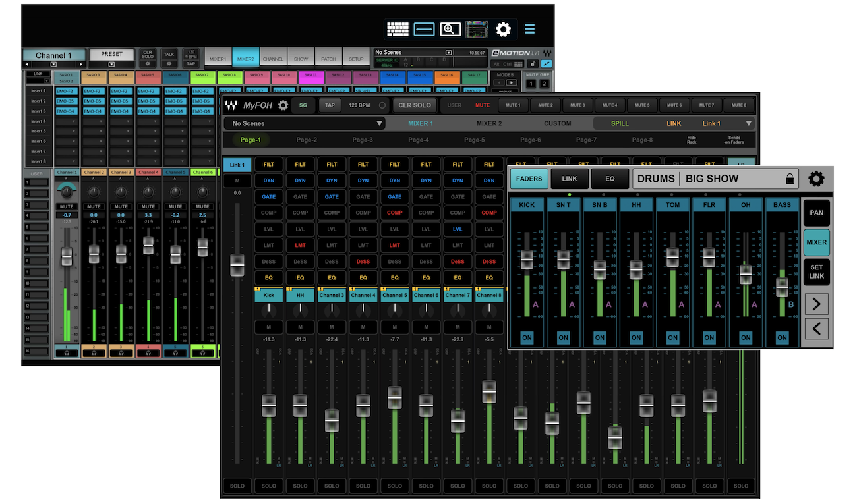This screenshot has width=857, height=504.
Task: Open the PRESET dropdown in eMotion LV1
Action: [x=111, y=65]
